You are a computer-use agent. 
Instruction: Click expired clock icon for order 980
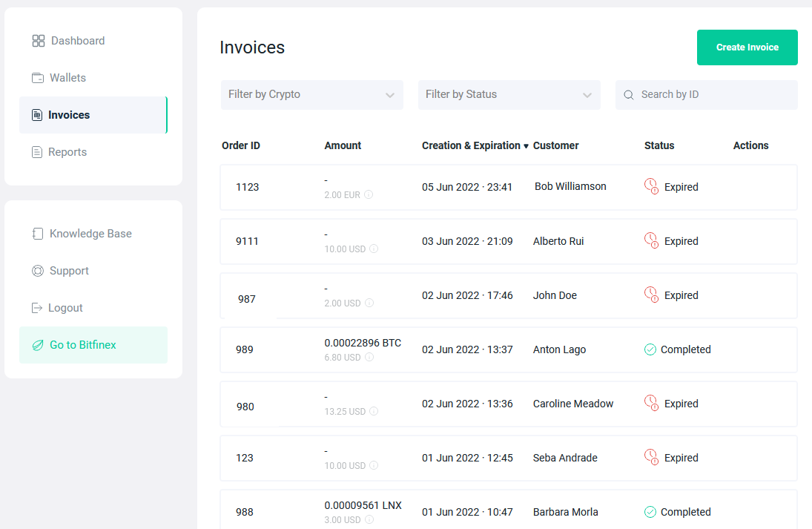click(652, 403)
